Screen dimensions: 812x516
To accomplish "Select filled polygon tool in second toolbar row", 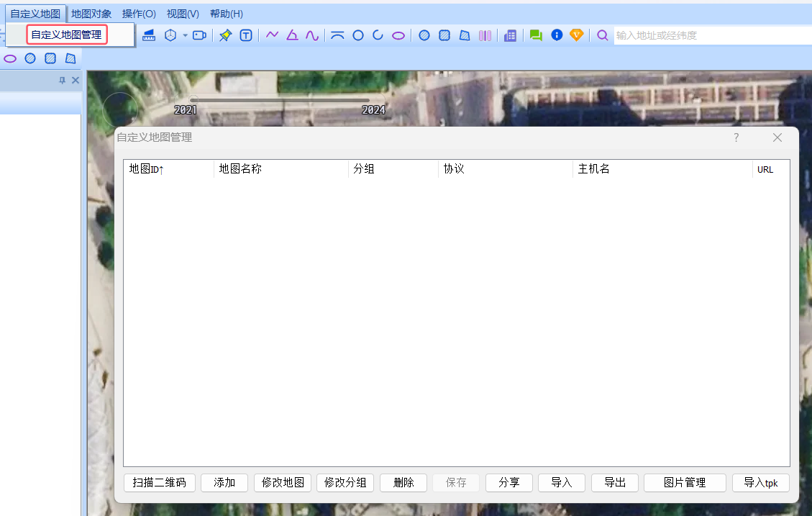I will pyautogui.click(x=70, y=58).
